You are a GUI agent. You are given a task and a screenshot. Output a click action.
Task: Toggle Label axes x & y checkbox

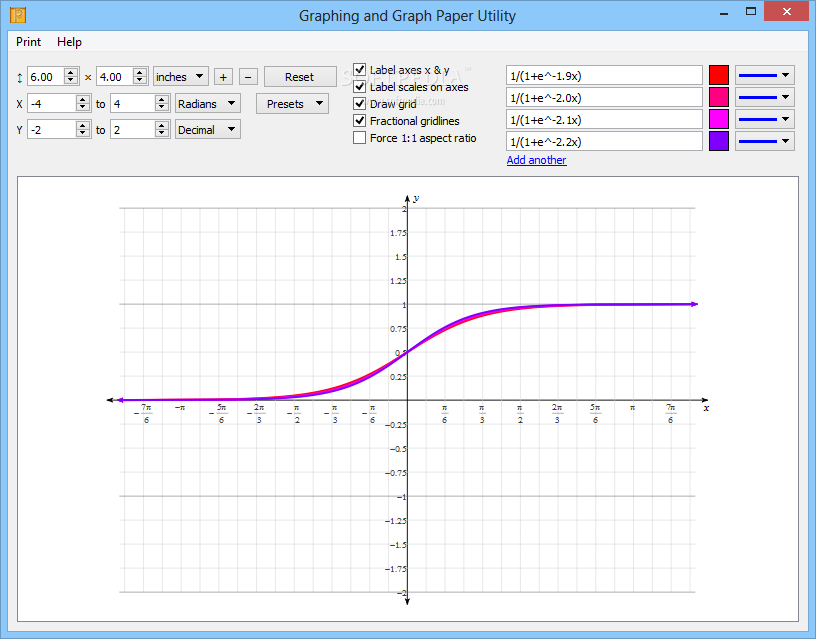[x=359, y=69]
